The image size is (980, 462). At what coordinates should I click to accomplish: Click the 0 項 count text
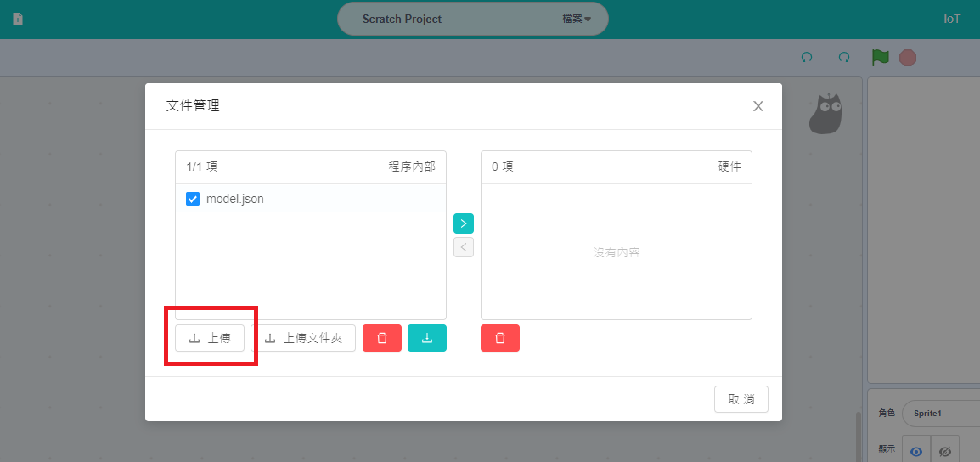pos(503,167)
